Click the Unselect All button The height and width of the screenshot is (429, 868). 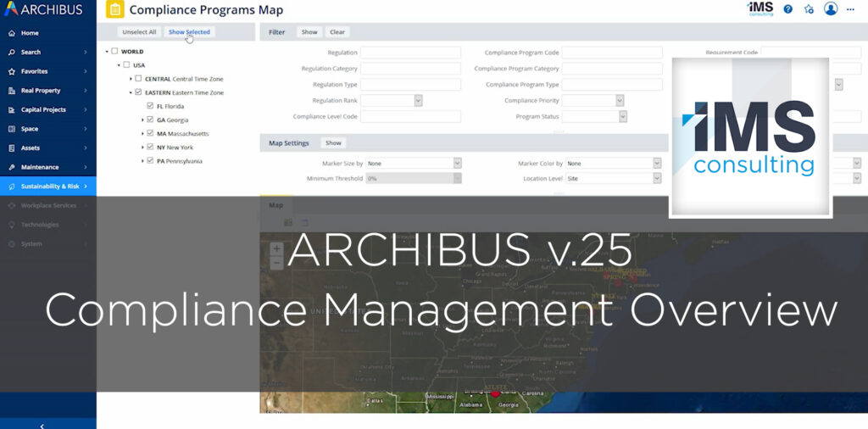click(140, 32)
